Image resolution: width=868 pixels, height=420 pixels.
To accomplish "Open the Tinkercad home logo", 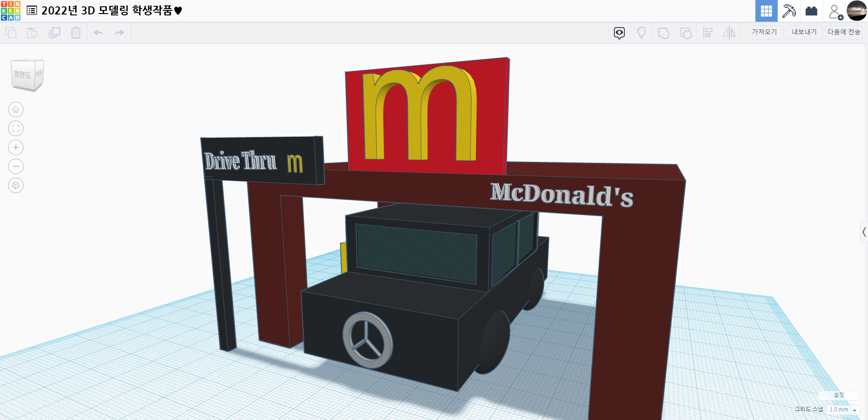I will pos(11,11).
